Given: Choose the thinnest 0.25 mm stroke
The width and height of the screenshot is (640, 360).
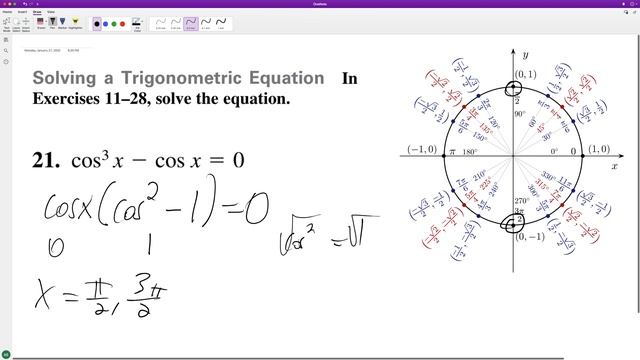Looking at the screenshot, I should [x=160, y=24].
